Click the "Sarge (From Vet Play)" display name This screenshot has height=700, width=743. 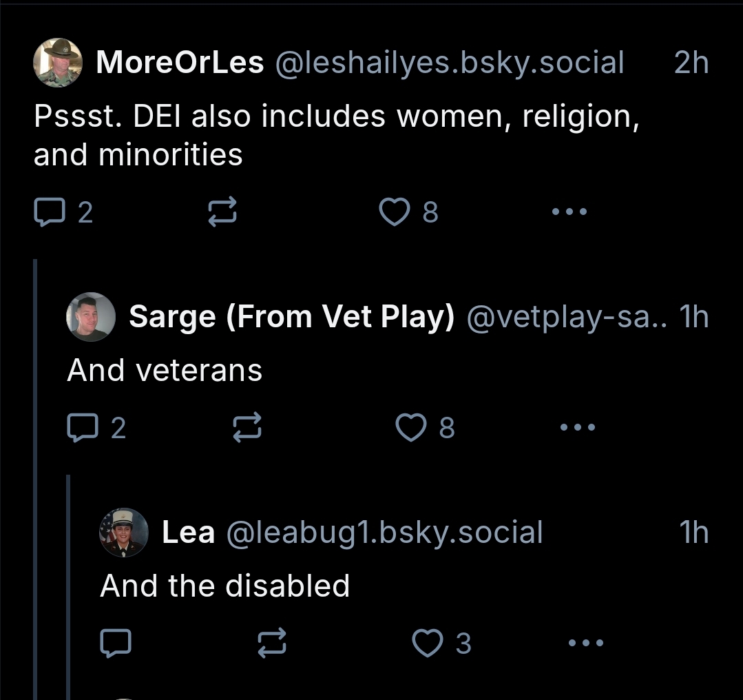click(x=292, y=317)
